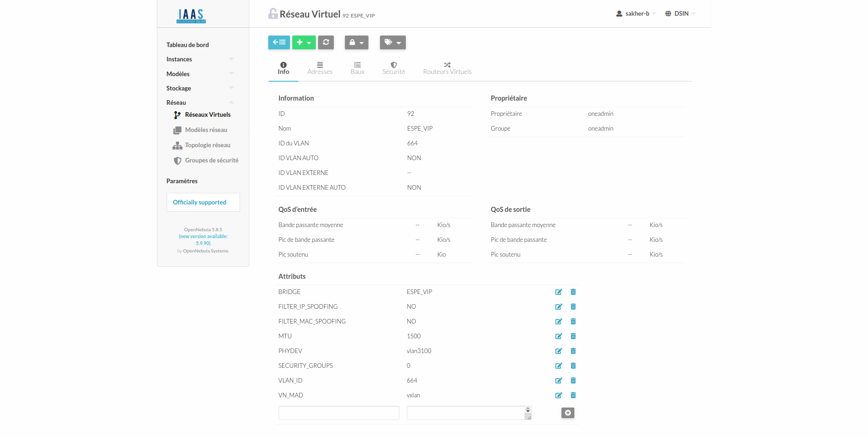Open the lock permissions dropdown
Image resolution: width=868 pixels, height=438 pixels.
(356, 42)
